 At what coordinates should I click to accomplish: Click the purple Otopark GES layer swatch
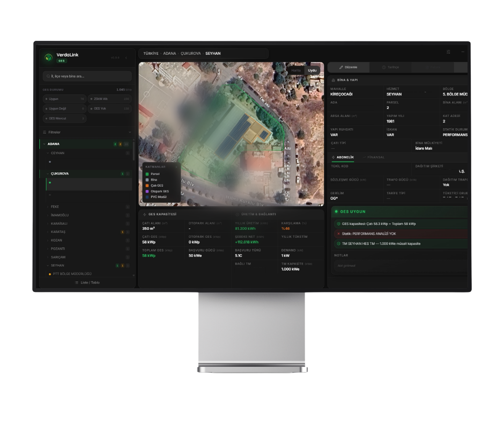[147, 192]
